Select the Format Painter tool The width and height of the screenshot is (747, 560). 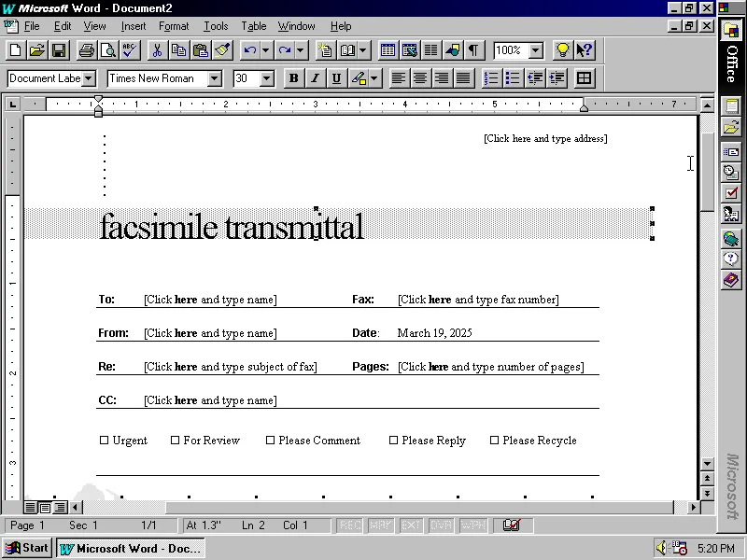(x=222, y=50)
